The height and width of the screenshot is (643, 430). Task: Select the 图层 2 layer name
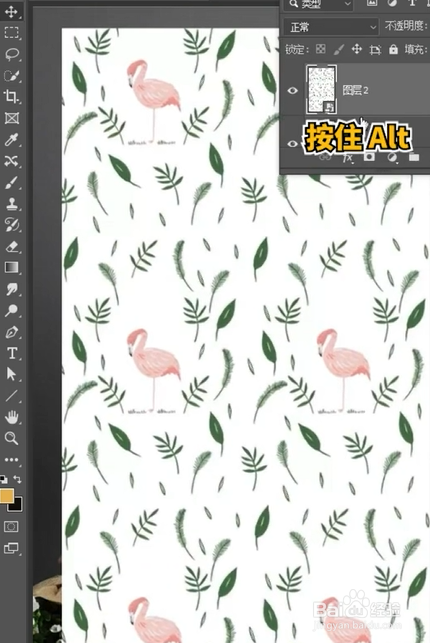[x=355, y=90]
